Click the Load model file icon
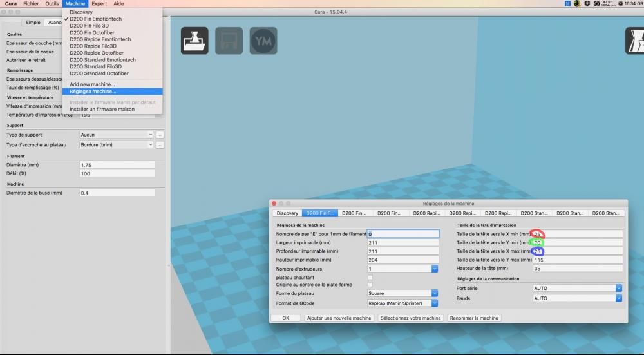The height and width of the screenshot is (355, 644). point(194,41)
